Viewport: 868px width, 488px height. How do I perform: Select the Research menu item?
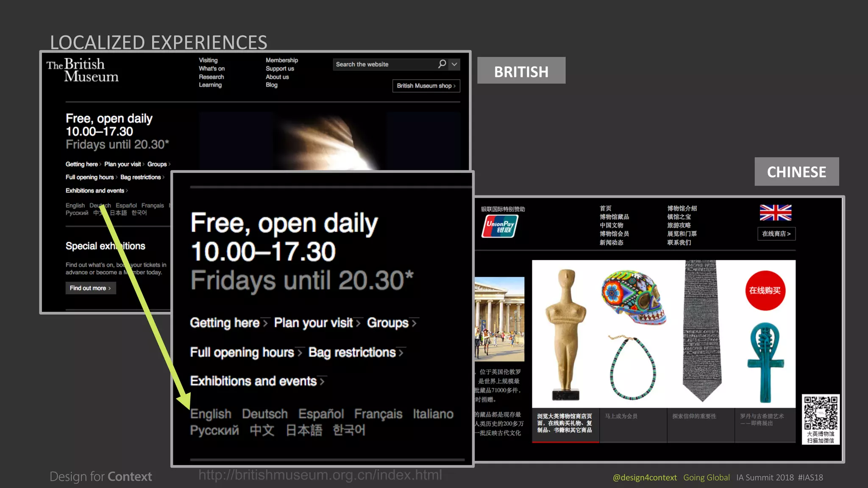tap(211, 77)
